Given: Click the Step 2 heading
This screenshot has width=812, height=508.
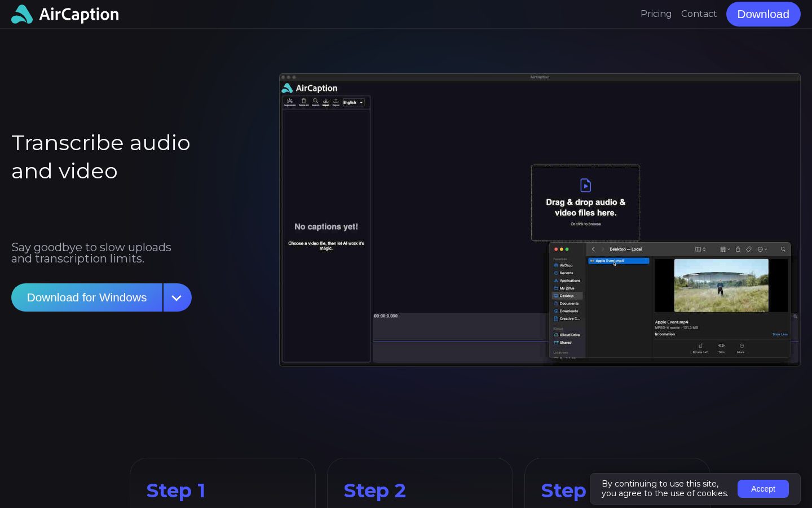Looking at the screenshot, I should coord(374,491).
